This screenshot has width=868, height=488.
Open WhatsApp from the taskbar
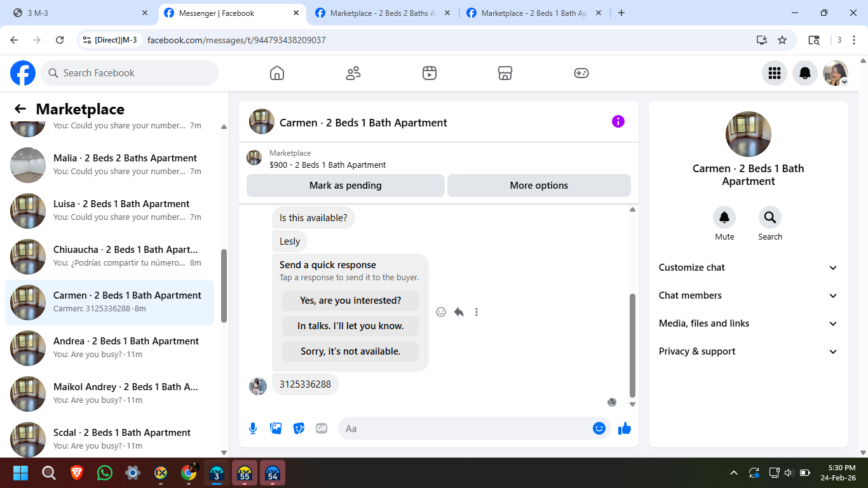pyautogui.click(x=105, y=473)
